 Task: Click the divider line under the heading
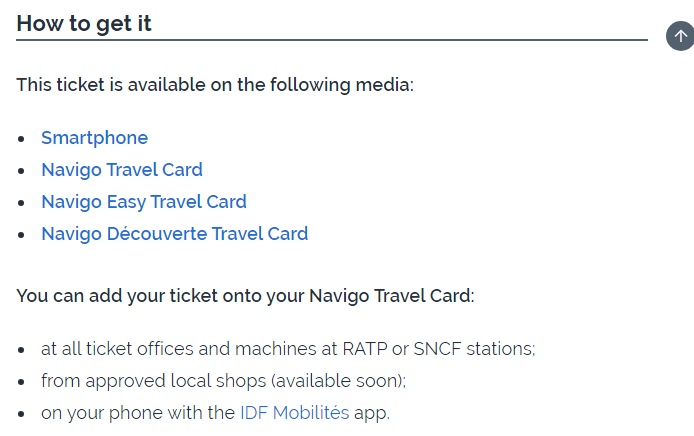(x=332, y=40)
